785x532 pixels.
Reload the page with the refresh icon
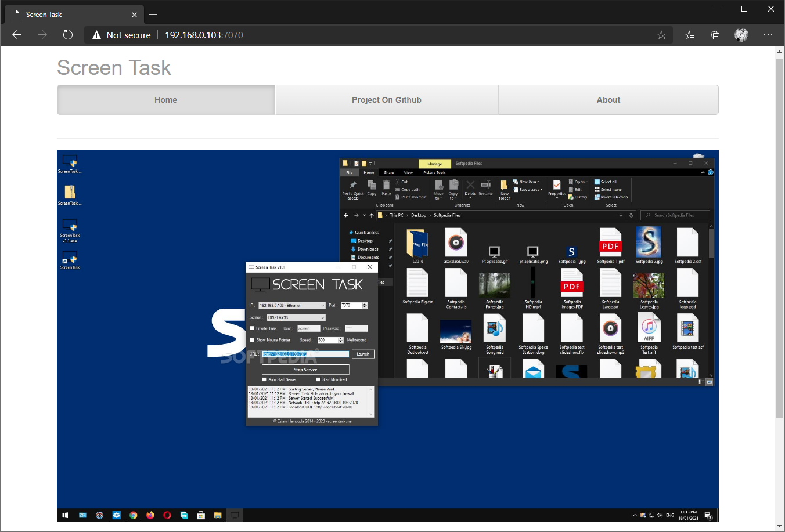tap(68, 35)
